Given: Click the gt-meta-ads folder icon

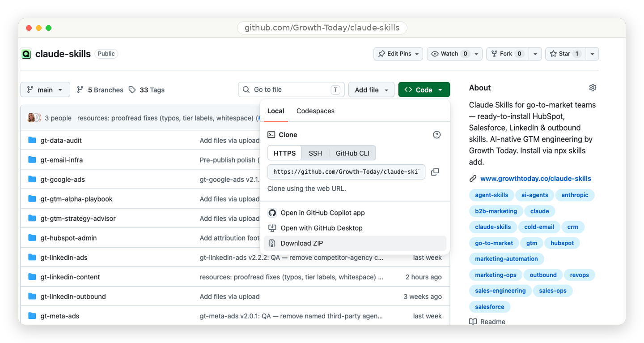Looking at the screenshot, I should tap(32, 316).
